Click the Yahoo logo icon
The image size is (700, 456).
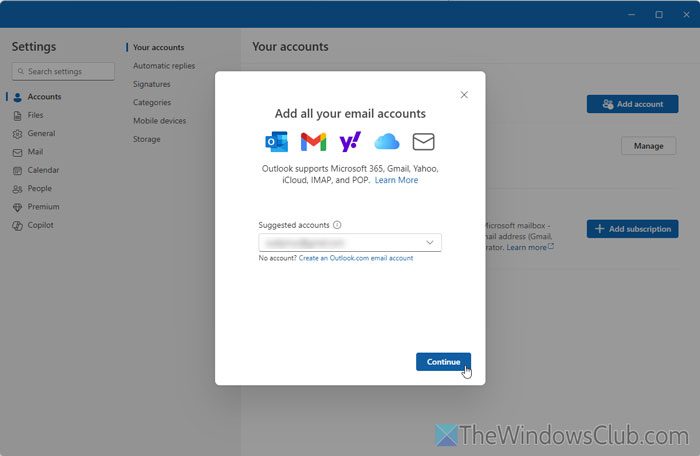click(x=350, y=142)
